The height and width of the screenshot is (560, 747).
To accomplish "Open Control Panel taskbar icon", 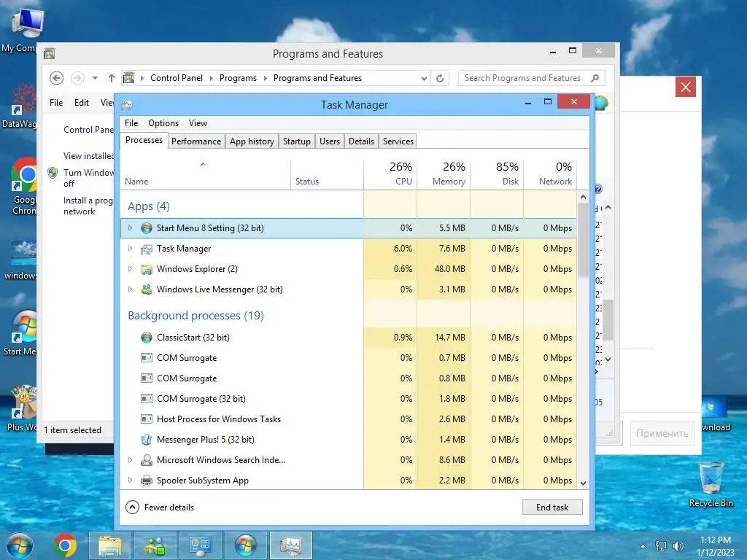I will (200, 545).
